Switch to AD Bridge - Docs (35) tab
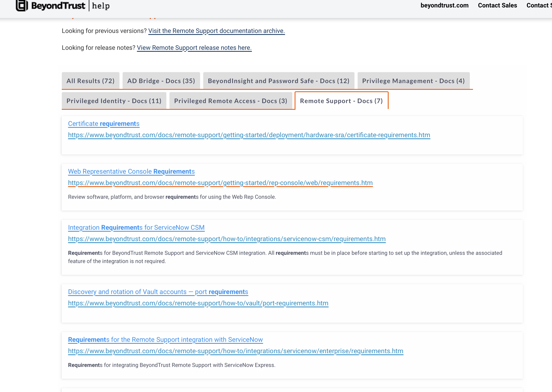Viewport: 552px width, 392px height. coord(161,81)
